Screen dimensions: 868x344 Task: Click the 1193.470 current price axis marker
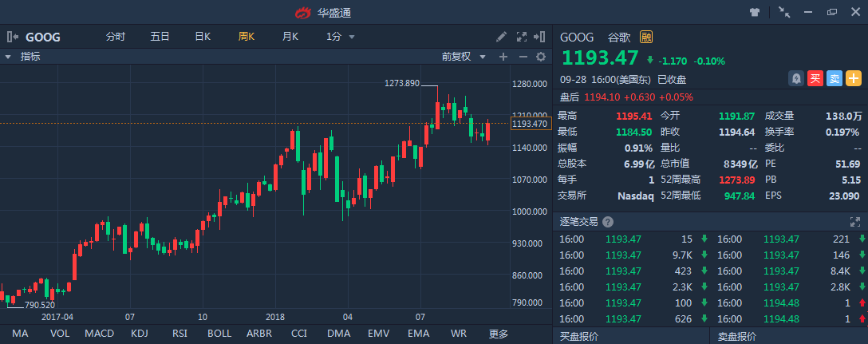(531, 124)
